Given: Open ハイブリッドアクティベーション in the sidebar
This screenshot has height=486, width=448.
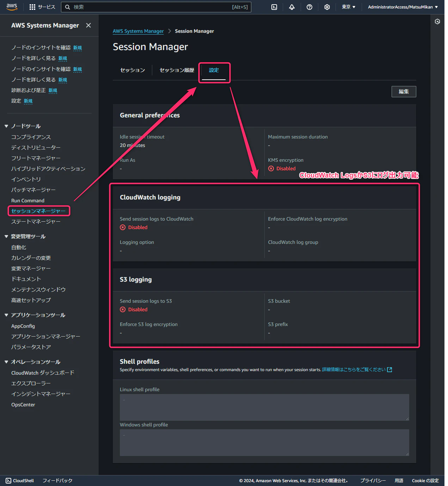Looking at the screenshot, I should pos(48,169).
